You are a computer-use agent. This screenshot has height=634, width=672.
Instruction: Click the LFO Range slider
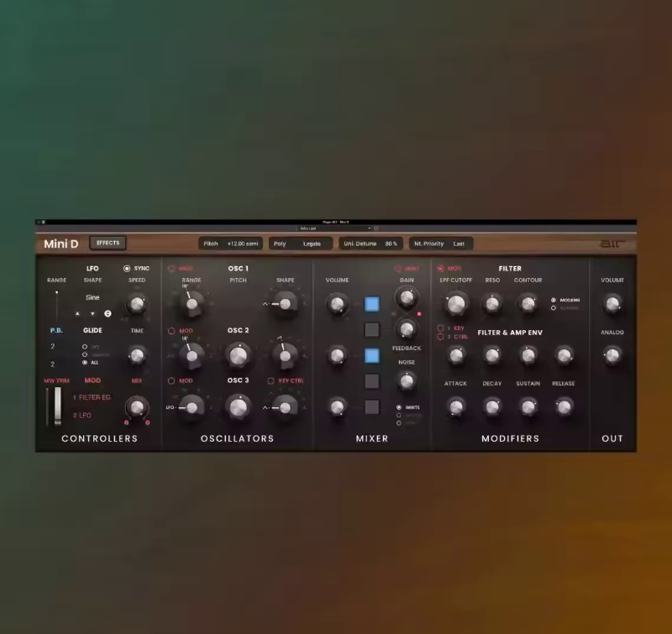pos(56,304)
